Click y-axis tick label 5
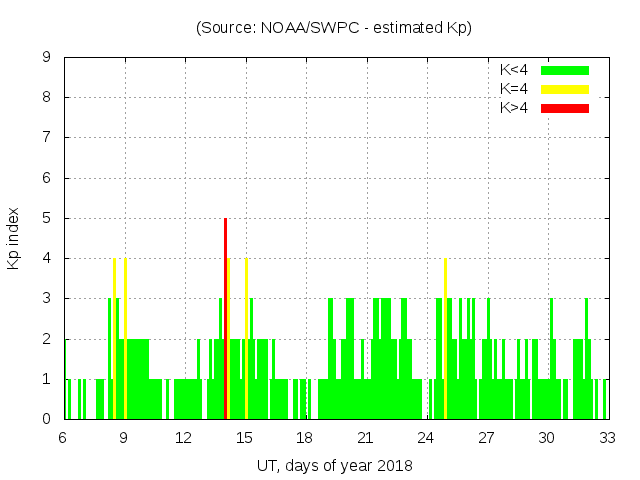Image resolution: width=640 pixels, height=480 pixels. (x=47, y=218)
